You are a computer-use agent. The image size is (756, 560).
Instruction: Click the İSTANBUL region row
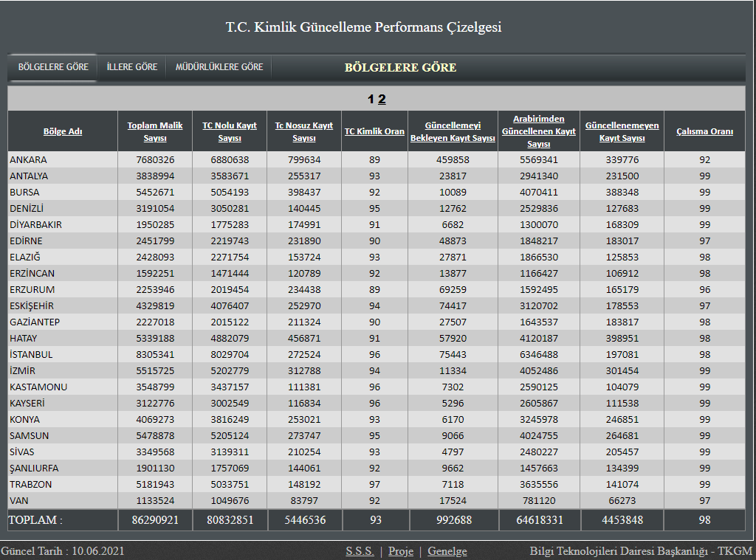tap(31, 354)
